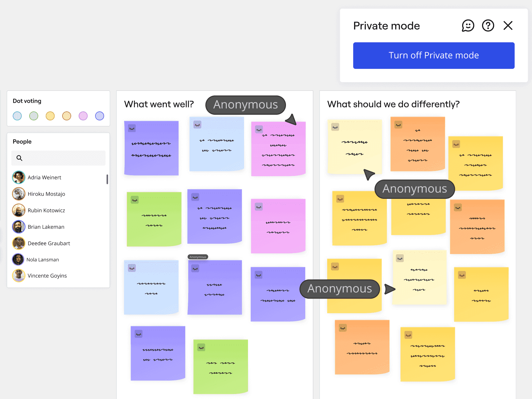532x399 pixels.
Task: Select Deedee Graubart in People list
Action: tap(49, 243)
